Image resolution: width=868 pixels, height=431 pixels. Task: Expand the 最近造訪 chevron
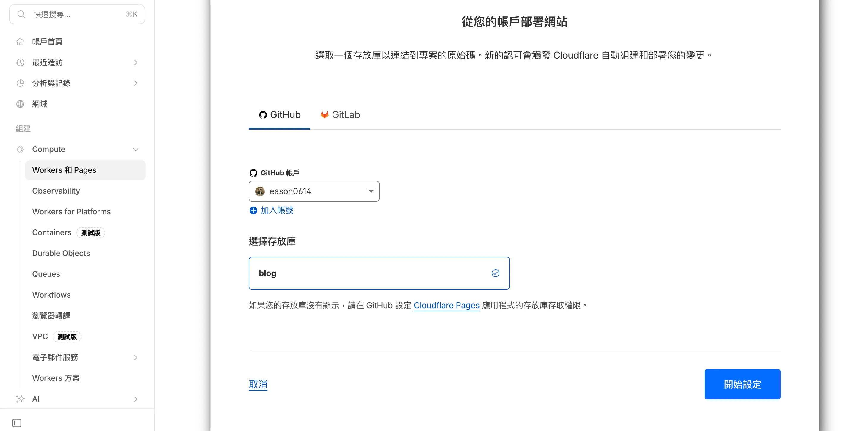pyautogui.click(x=135, y=63)
